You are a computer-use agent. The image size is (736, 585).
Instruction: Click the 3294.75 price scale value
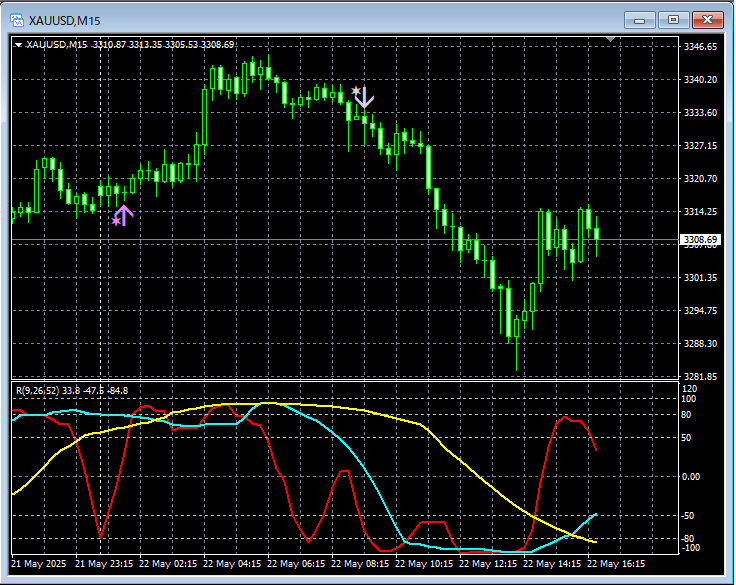tap(700, 310)
